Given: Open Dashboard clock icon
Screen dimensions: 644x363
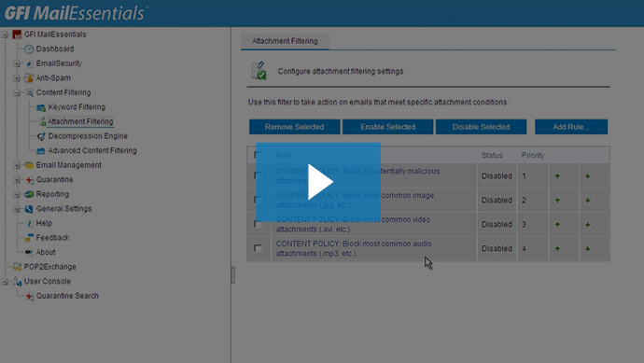Looking at the screenshot, I should pos(29,49).
